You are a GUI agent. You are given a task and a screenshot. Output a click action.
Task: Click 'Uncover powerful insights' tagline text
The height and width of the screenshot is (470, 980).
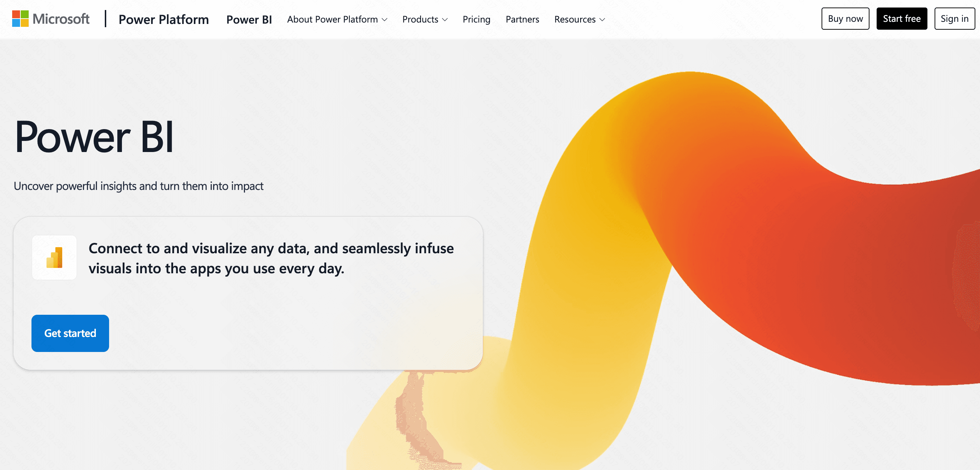(x=138, y=186)
